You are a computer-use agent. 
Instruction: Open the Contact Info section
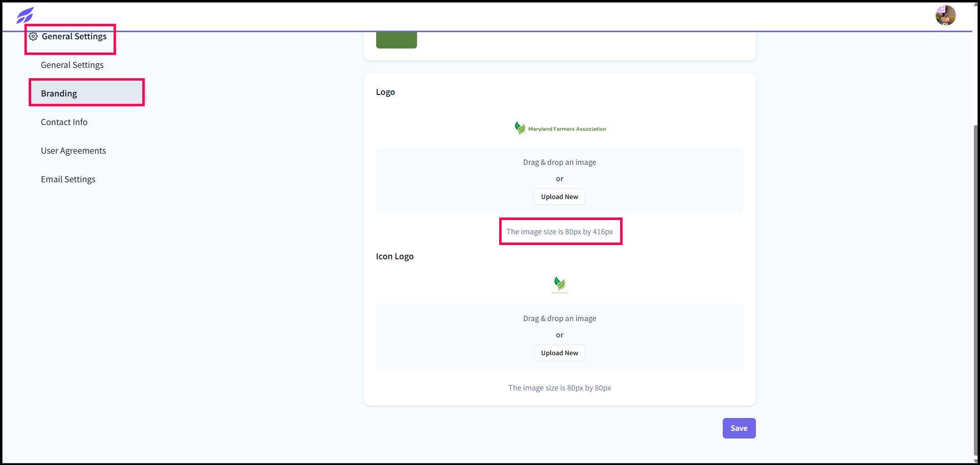click(64, 122)
